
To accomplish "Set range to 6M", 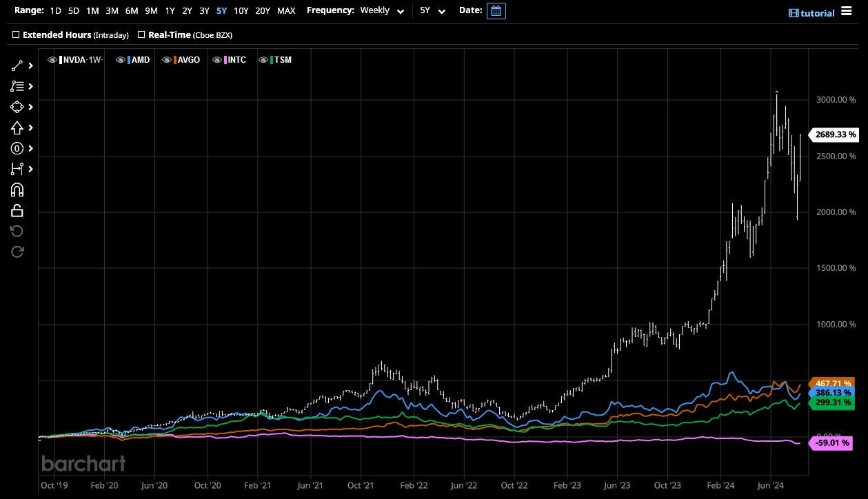I will pos(132,11).
